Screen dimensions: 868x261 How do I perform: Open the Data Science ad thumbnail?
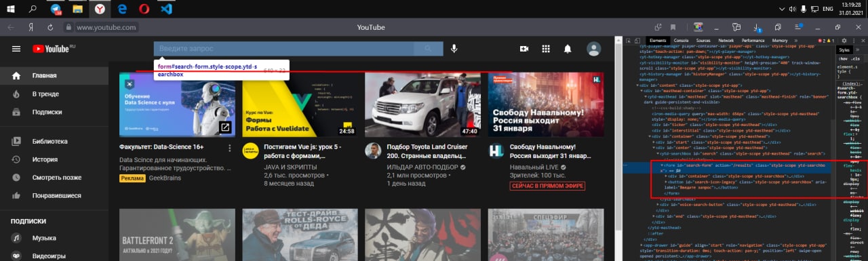point(177,105)
